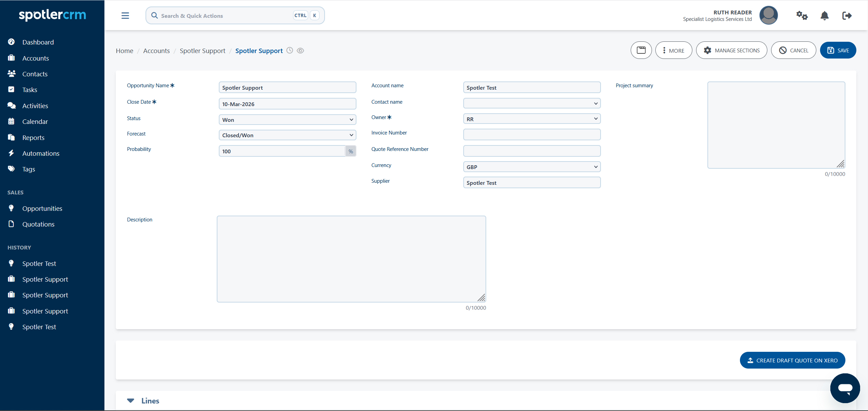Toggle the eye watch icon beside the title
The height and width of the screenshot is (411, 868).
pos(300,51)
